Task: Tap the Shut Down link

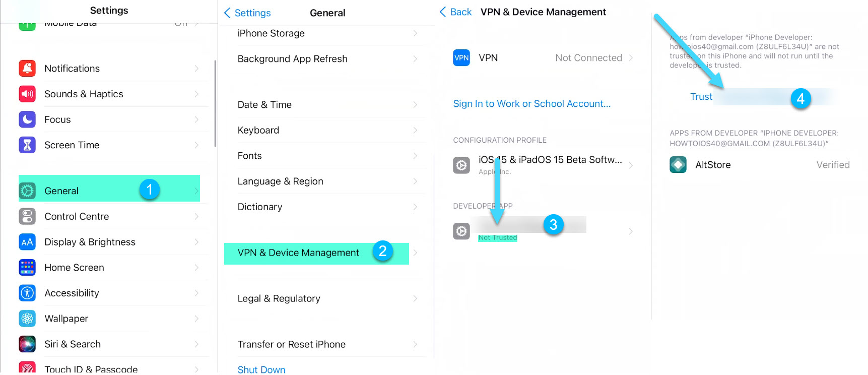Action: pyautogui.click(x=261, y=369)
